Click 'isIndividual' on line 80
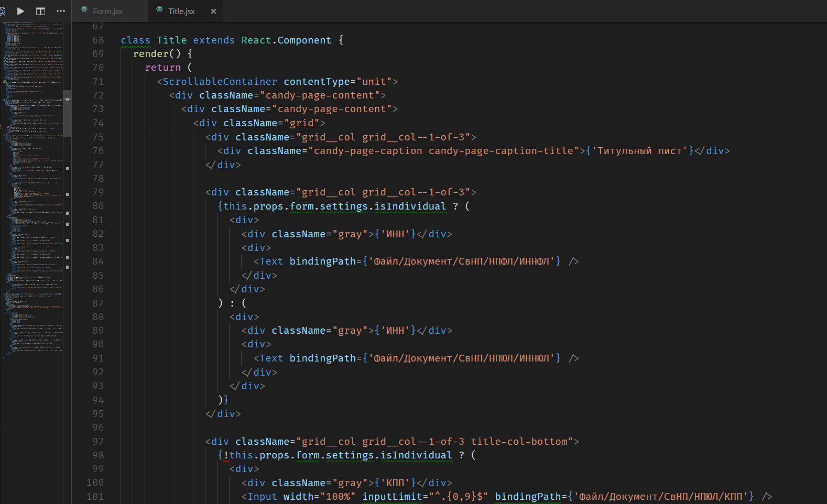The image size is (827, 504). coord(410,206)
